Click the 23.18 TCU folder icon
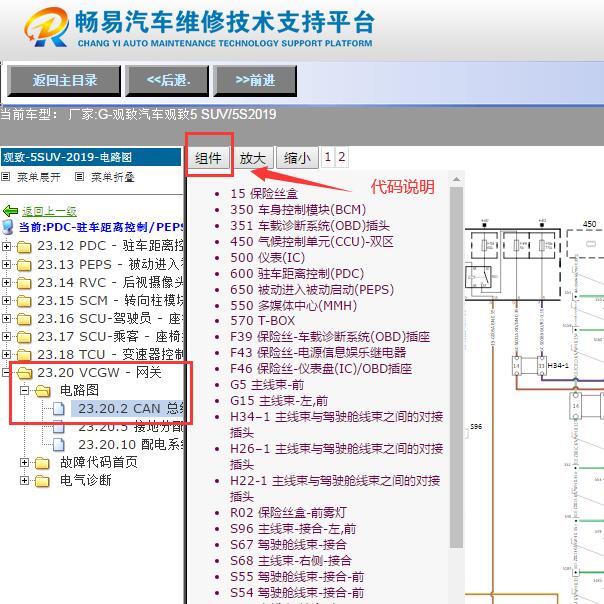604x604 pixels. 24,355
